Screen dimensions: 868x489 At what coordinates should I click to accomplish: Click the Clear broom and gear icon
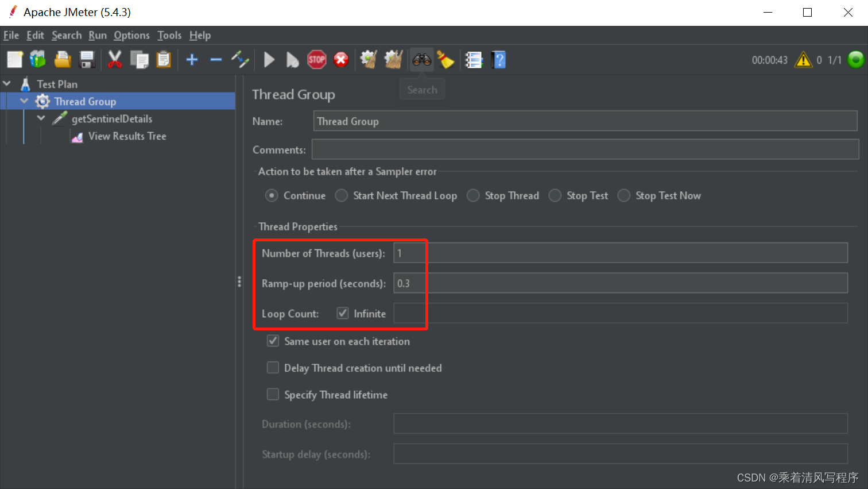(369, 60)
